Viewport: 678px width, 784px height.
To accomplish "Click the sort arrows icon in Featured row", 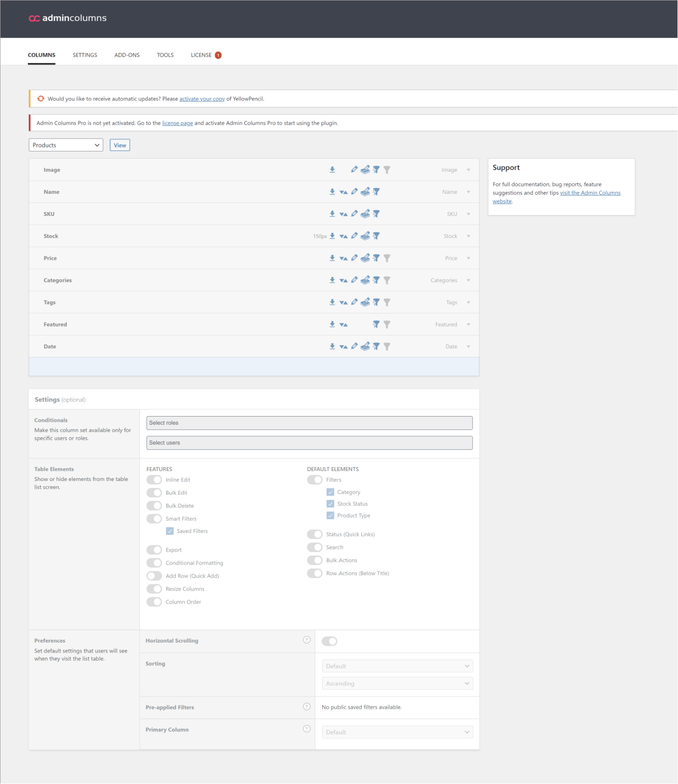I will [343, 325].
